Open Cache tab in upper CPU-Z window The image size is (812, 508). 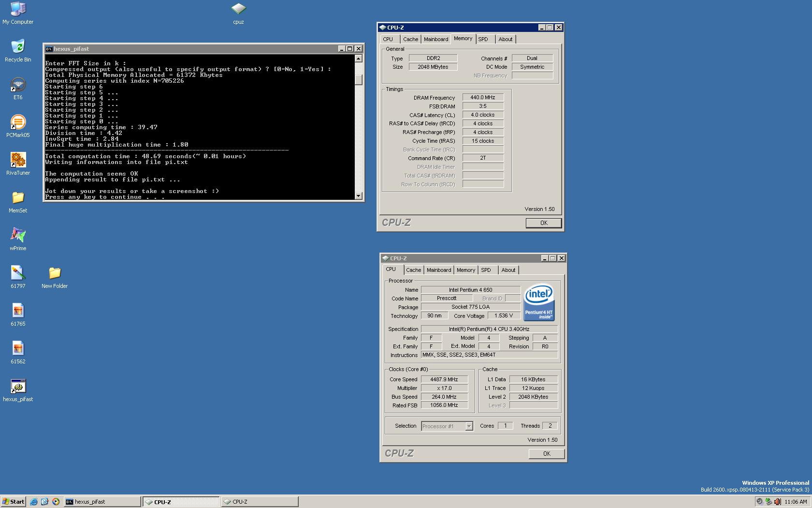410,39
